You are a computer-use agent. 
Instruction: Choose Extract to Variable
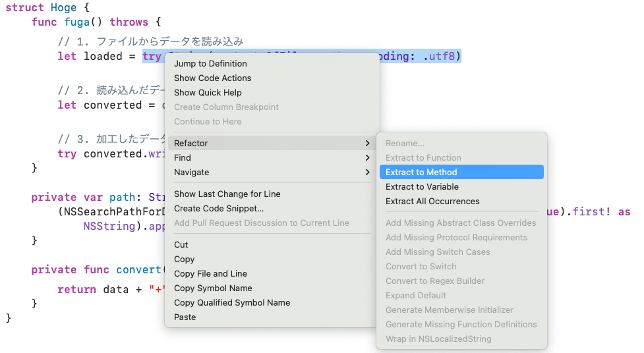coord(461,187)
